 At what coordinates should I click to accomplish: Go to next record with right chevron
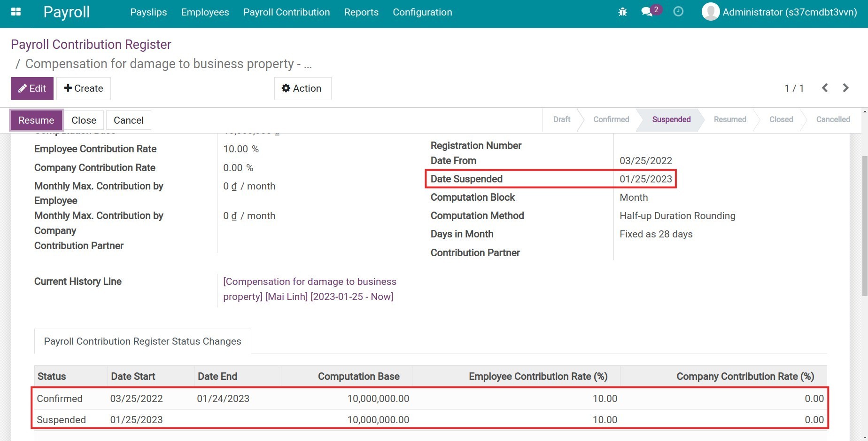pos(846,88)
